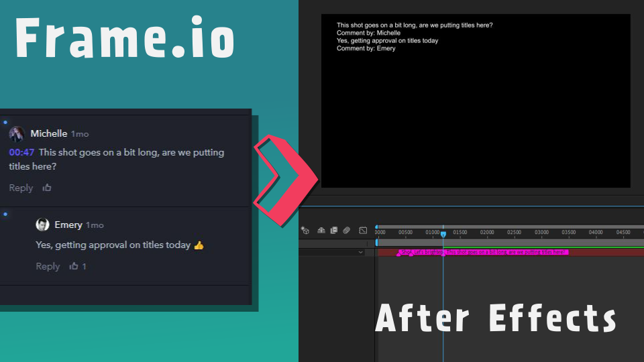Viewport: 644px width, 362px height.
Task: Jump to timestamp 00:47
Action: (x=21, y=152)
